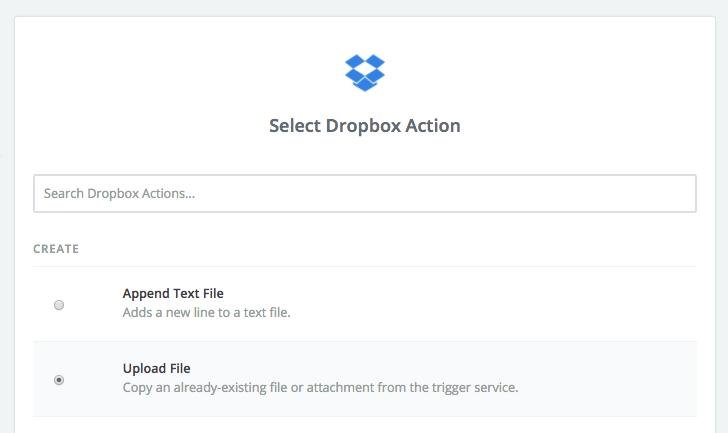Click the Append Text File title
The image size is (728, 433).
[173, 293]
